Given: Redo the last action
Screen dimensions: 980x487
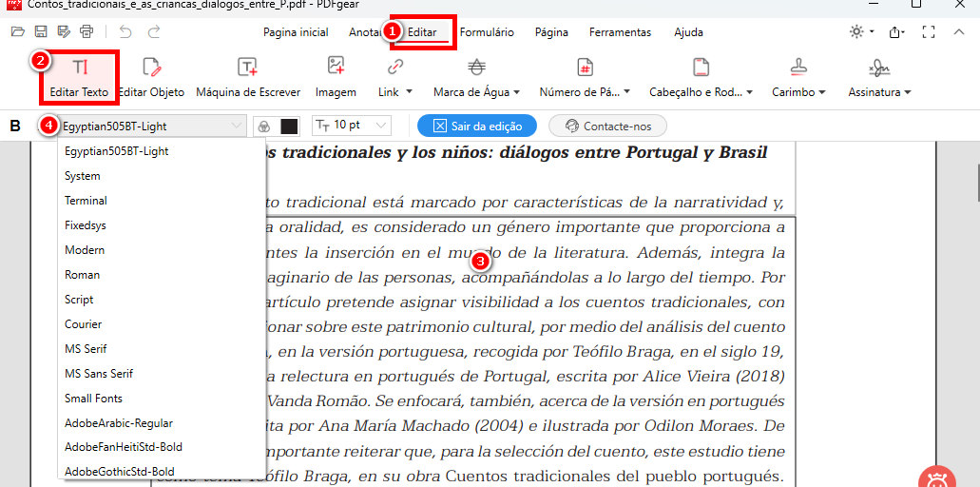Looking at the screenshot, I should pyautogui.click(x=154, y=31).
